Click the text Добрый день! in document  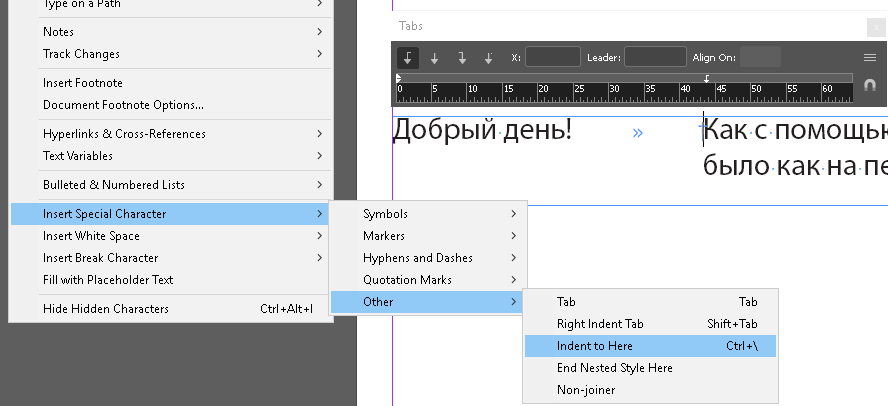[482, 131]
